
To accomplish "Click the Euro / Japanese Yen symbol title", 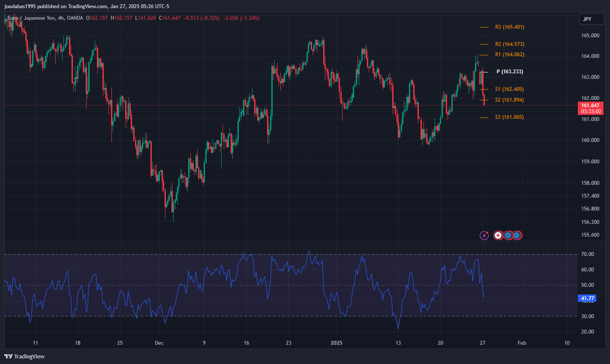I will (x=31, y=18).
